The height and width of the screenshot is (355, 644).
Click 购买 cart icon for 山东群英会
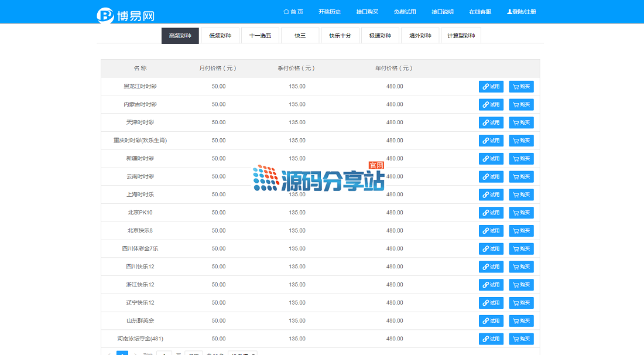(x=516, y=321)
